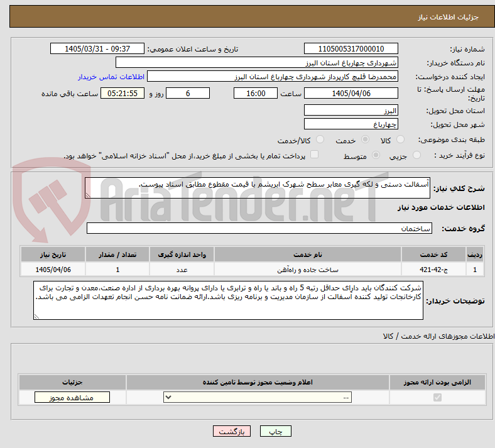Click the کد خدمت column header

(434, 254)
